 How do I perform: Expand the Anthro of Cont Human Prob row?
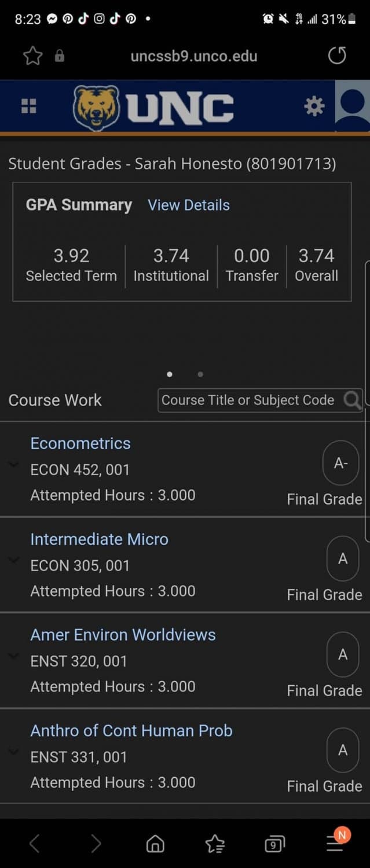point(14,751)
